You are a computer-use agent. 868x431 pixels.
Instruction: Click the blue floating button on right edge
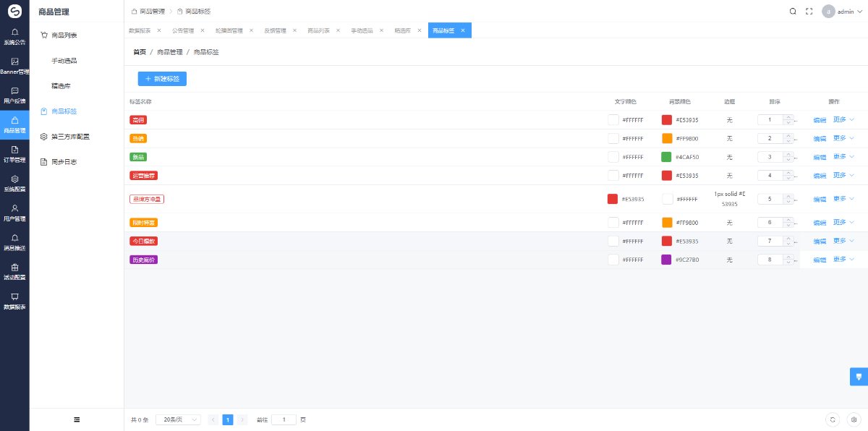point(859,377)
